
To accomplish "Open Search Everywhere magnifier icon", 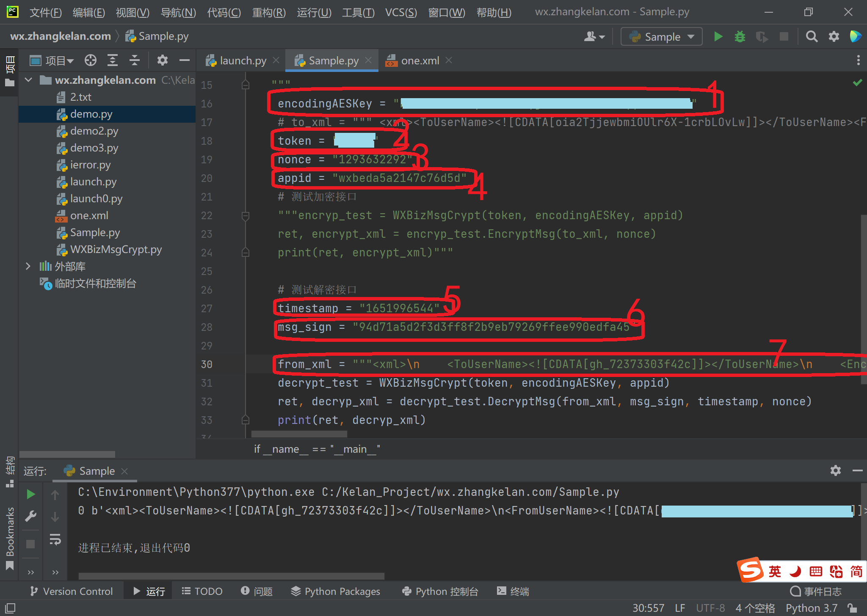I will [x=812, y=37].
